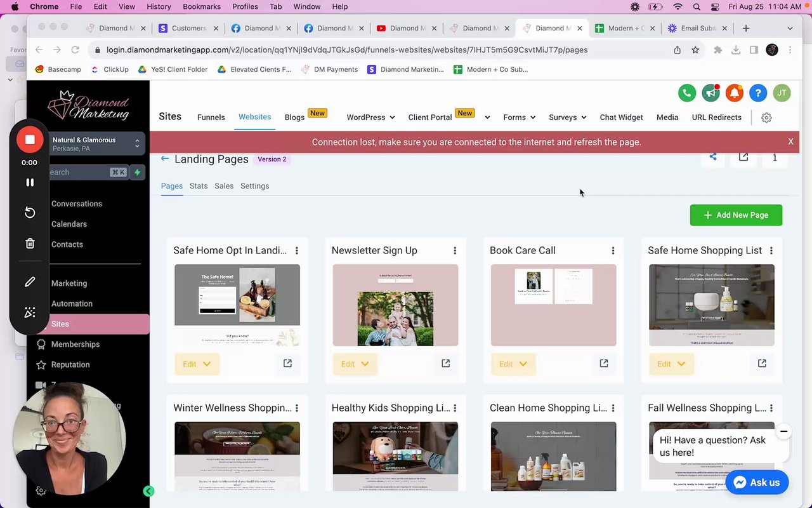
Task: Open Contacts in the sidebar
Action: pos(67,244)
